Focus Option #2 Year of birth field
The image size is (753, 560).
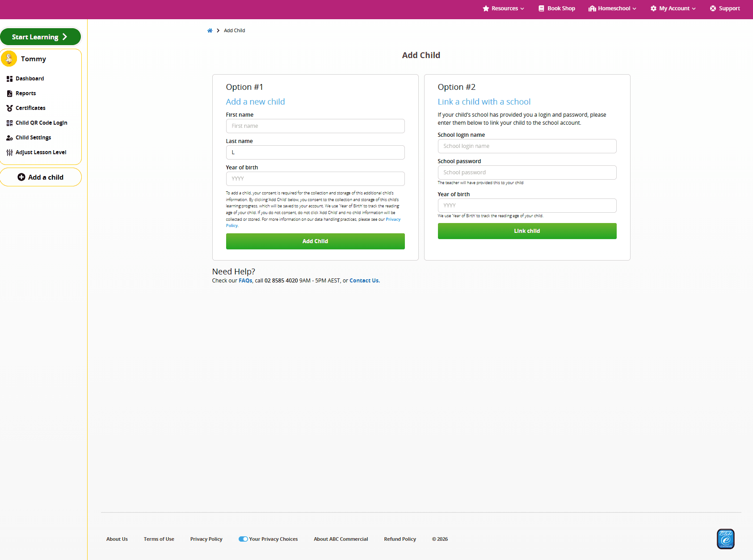click(x=527, y=206)
